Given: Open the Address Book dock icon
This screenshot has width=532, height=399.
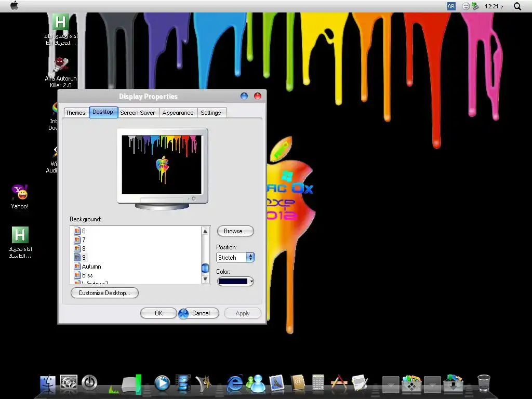Looking at the screenshot, I should click(298, 383).
